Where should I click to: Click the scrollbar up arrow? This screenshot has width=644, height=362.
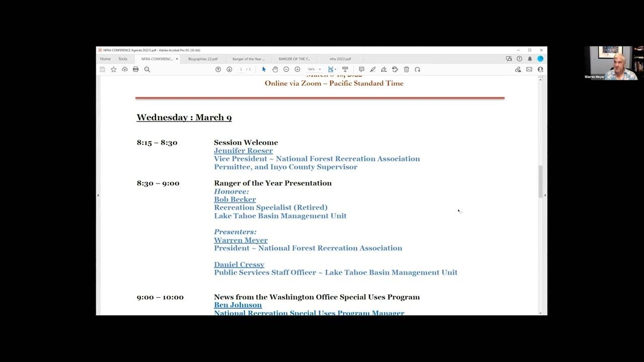(x=541, y=79)
